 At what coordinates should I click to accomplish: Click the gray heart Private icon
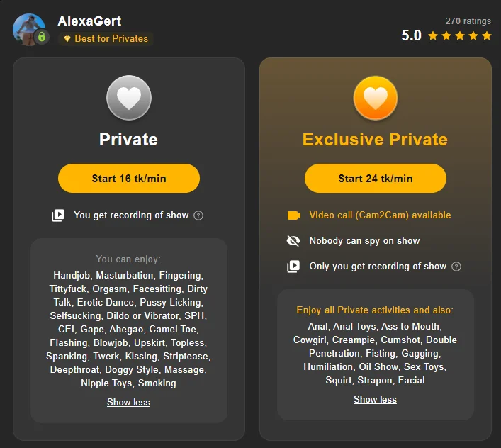pos(129,98)
